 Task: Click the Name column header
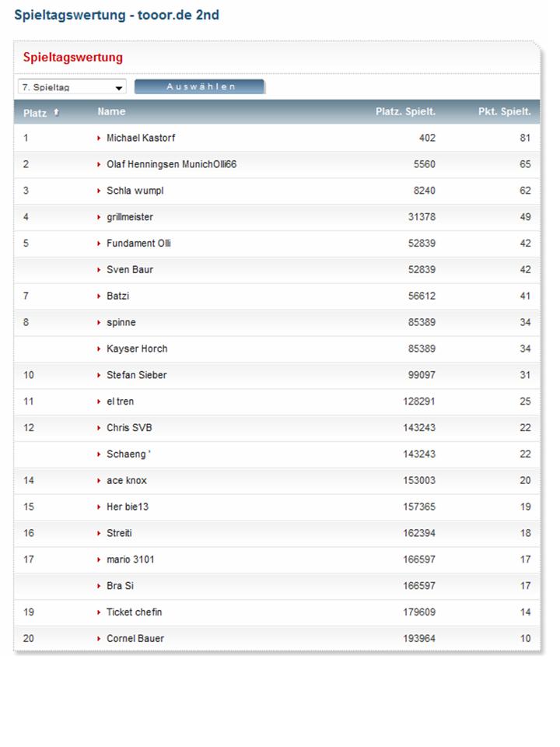coord(111,112)
